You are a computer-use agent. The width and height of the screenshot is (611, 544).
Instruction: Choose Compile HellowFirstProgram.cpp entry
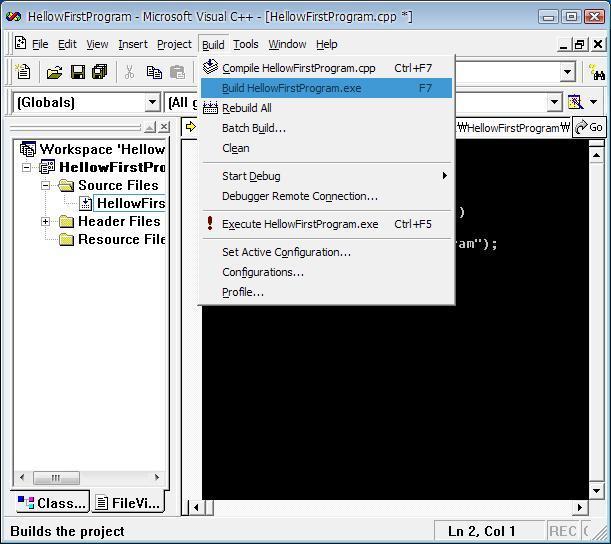[326, 68]
